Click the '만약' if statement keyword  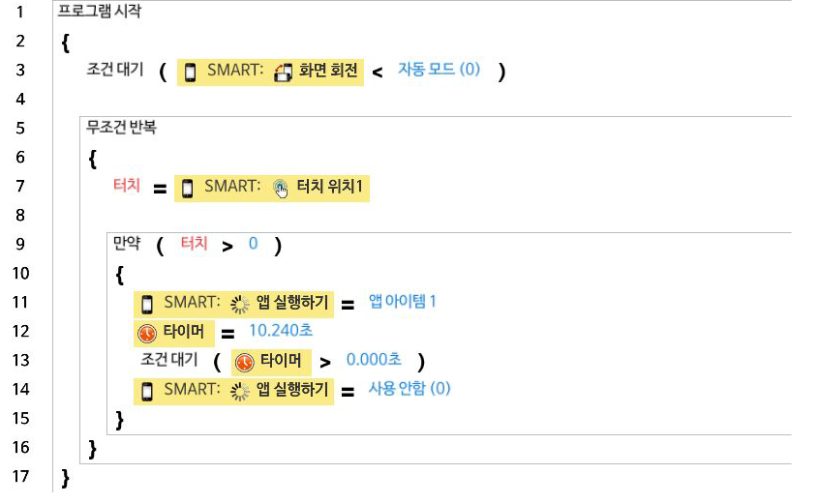(127, 244)
